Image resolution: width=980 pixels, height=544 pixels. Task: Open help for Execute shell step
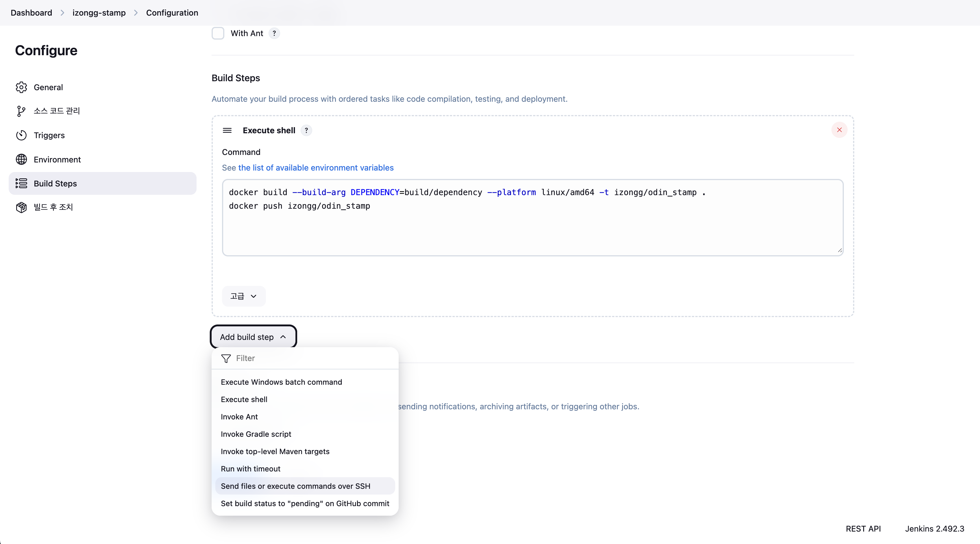(306, 130)
